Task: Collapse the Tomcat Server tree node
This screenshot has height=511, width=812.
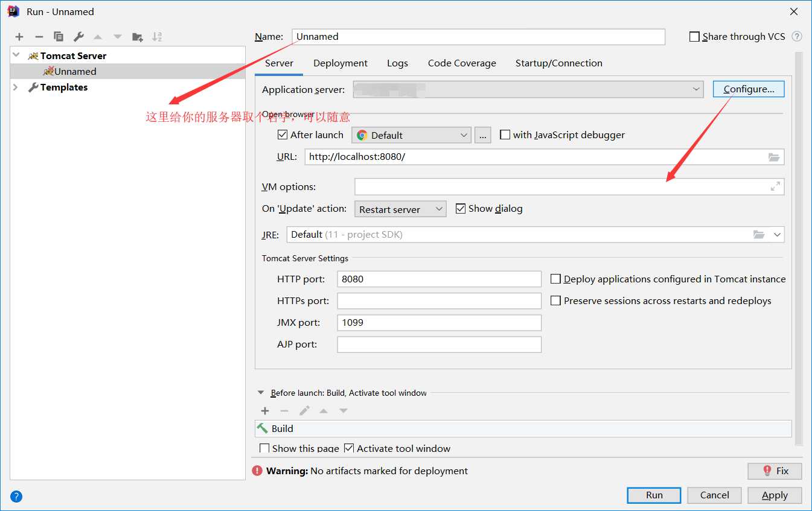Action: [16, 56]
